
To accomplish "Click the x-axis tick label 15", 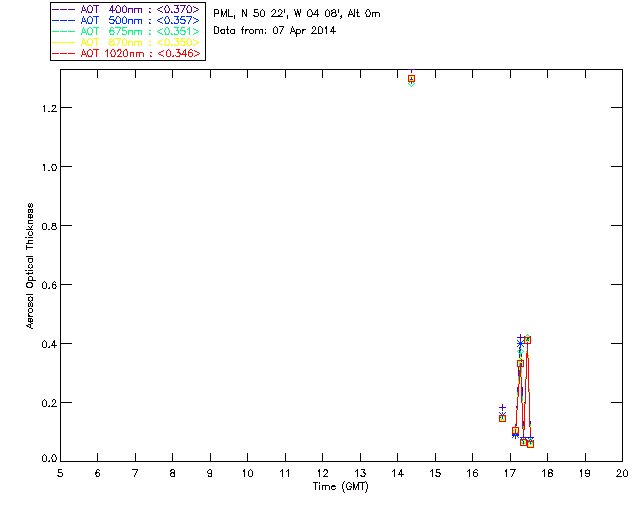I will 435,473.
